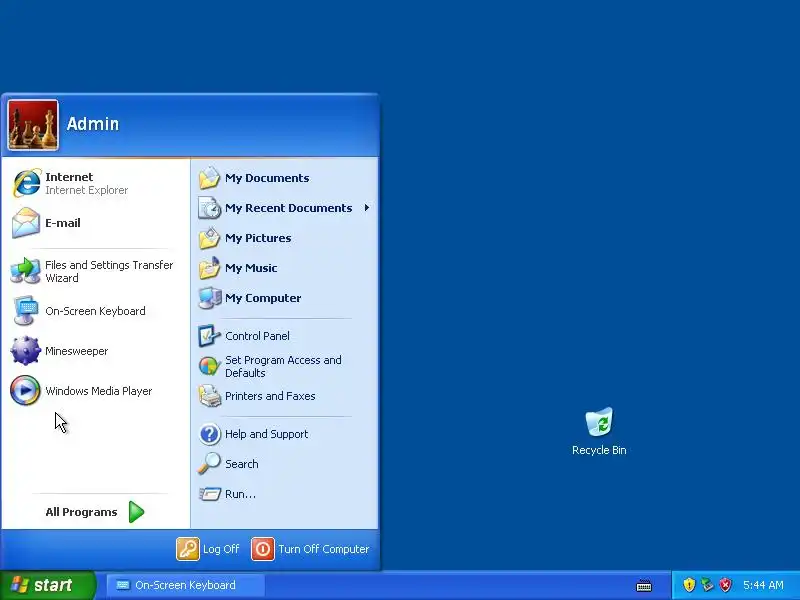Click the E-mail envelope icon
The height and width of the screenshot is (600, 800).
(x=26, y=222)
